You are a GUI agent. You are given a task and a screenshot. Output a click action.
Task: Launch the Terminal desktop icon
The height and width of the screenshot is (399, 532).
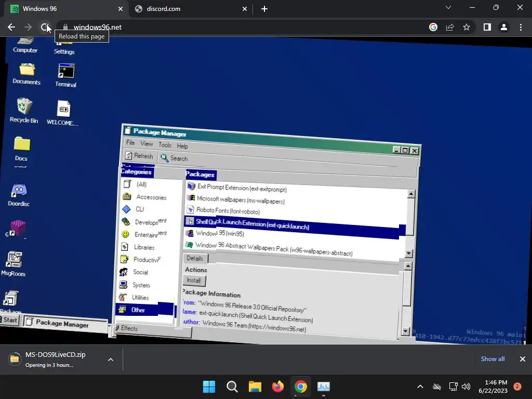pyautogui.click(x=66, y=75)
